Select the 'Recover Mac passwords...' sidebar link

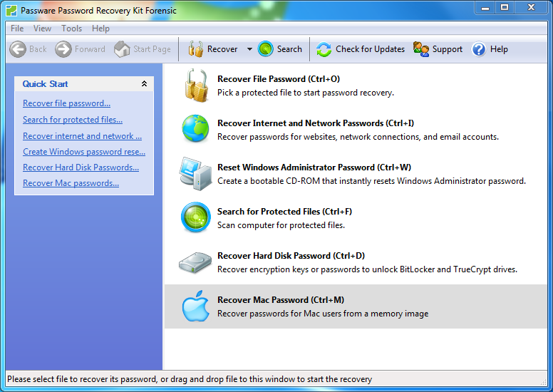click(71, 183)
